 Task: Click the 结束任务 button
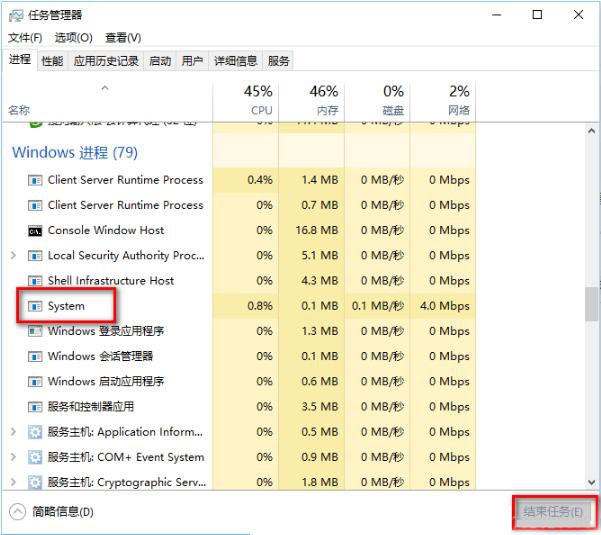click(553, 512)
